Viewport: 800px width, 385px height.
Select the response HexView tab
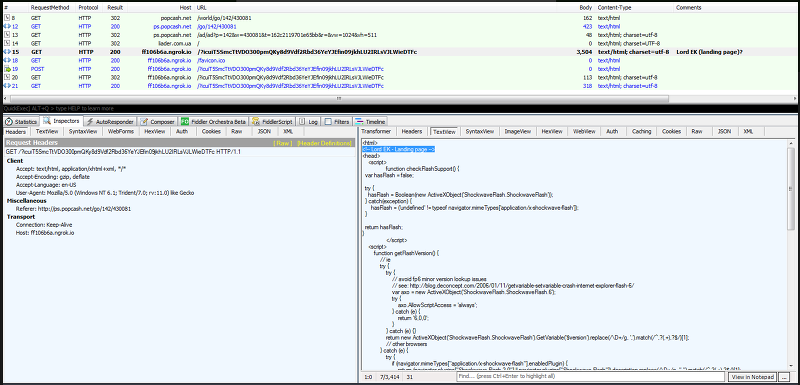552,132
